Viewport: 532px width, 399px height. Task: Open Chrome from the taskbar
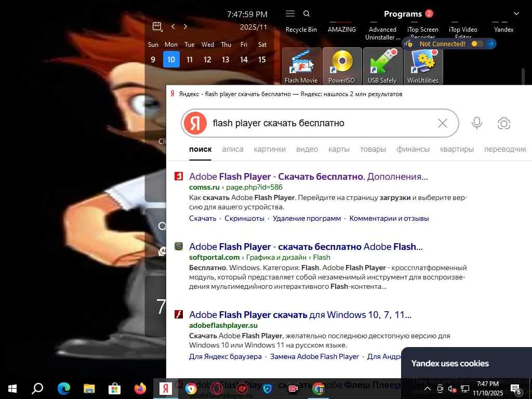pyautogui.click(x=318, y=389)
